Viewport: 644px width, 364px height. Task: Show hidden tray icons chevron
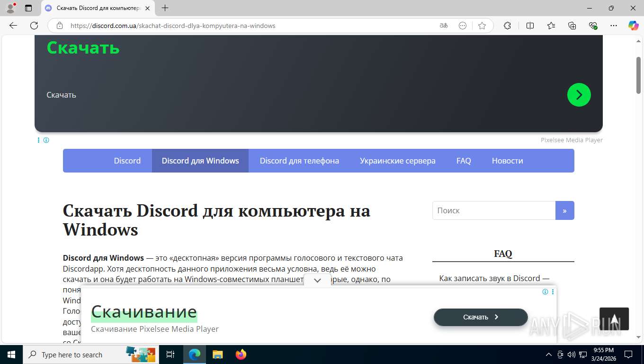549,355
